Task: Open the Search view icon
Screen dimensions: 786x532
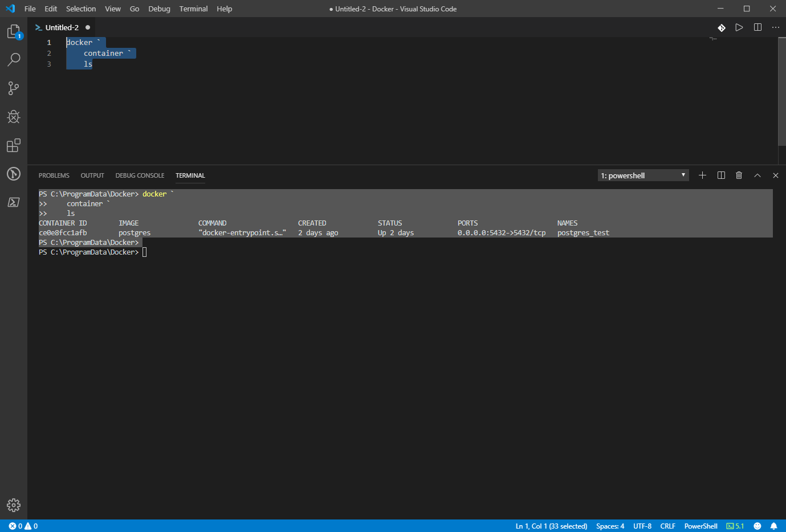Action: pos(14,59)
